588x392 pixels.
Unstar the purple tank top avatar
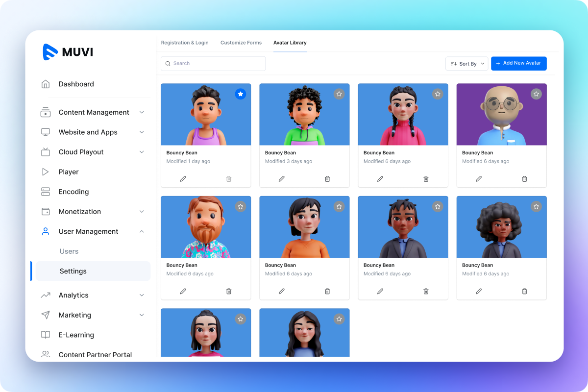[240, 94]
